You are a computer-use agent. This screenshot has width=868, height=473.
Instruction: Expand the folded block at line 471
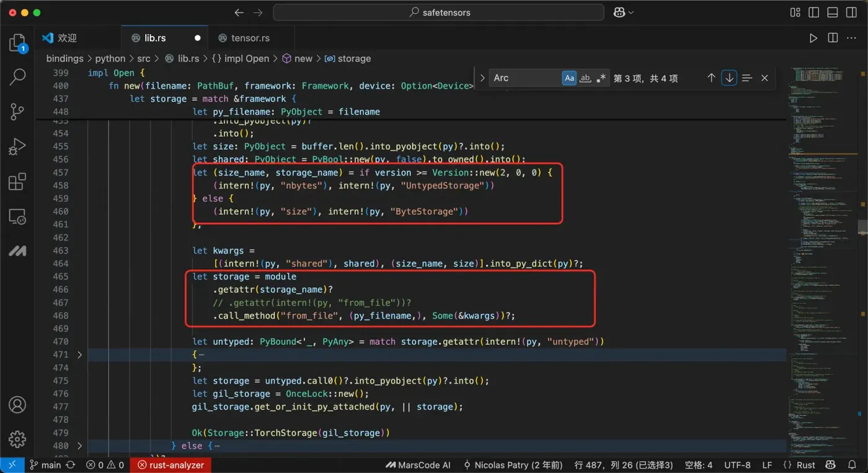[79, 355]
